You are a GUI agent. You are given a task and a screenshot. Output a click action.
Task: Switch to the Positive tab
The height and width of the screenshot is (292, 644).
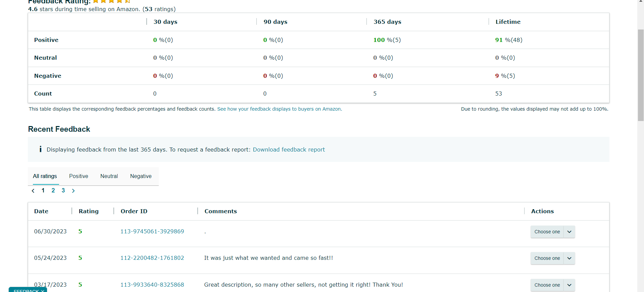[79, 176]
